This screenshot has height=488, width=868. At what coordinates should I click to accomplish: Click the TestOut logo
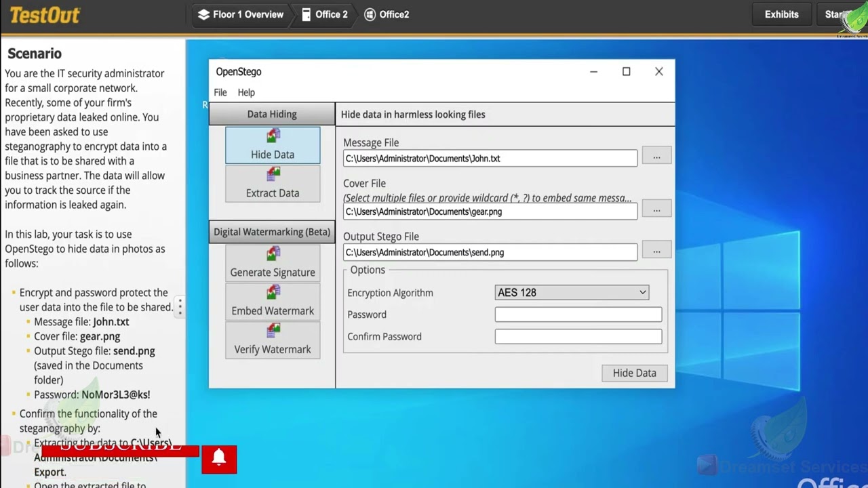coord(45,15)
